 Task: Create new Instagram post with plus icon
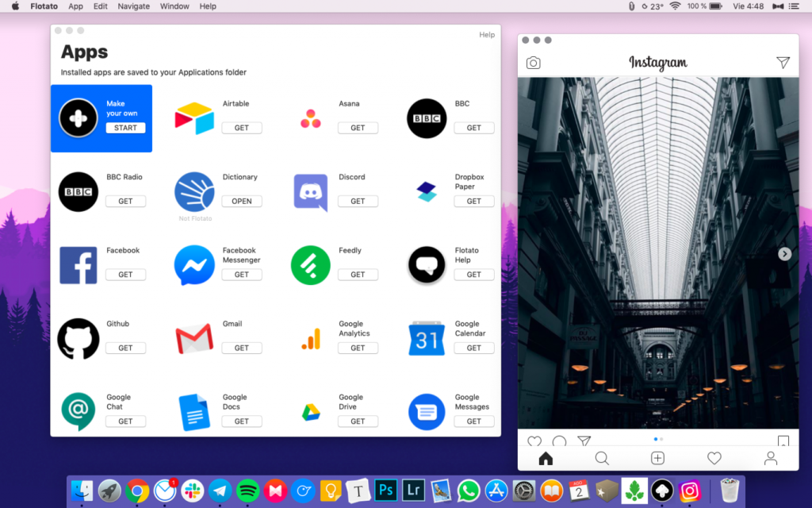point(657,458)
